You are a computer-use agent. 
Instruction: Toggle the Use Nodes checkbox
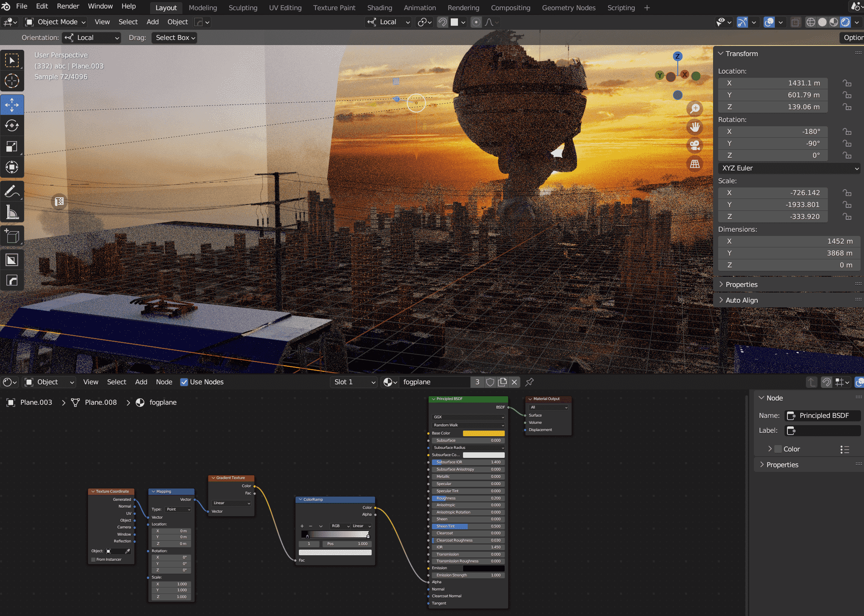[184, 382]
